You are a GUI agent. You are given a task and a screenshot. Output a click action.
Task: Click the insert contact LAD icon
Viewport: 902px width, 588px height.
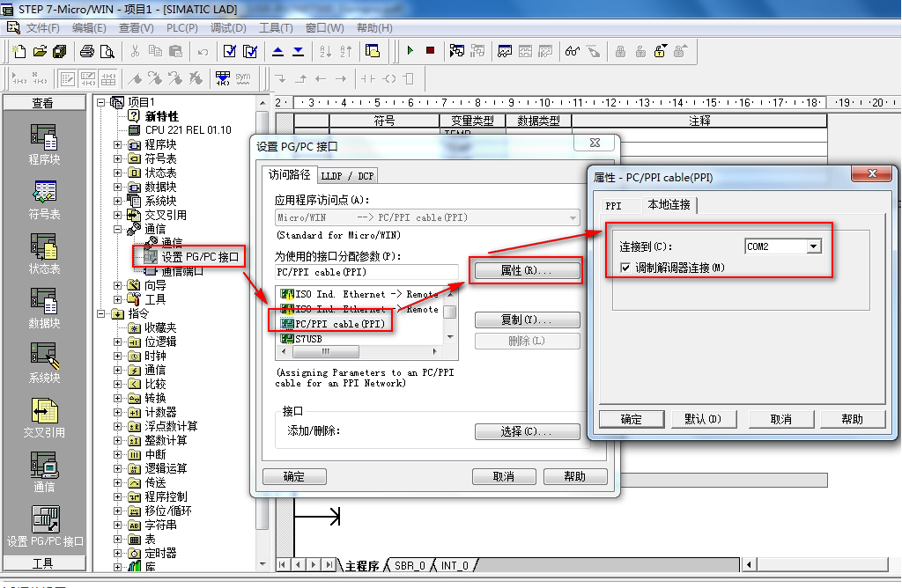368,78
